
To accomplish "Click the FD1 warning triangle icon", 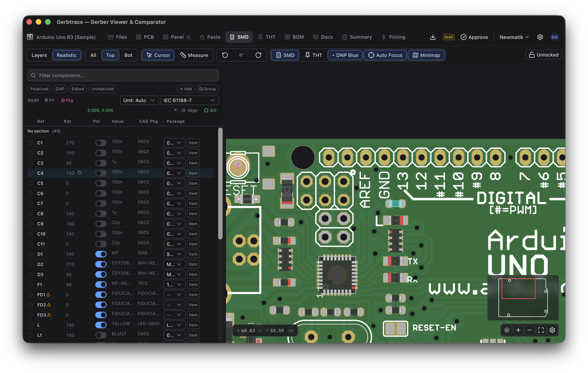I will click(48, 295).
